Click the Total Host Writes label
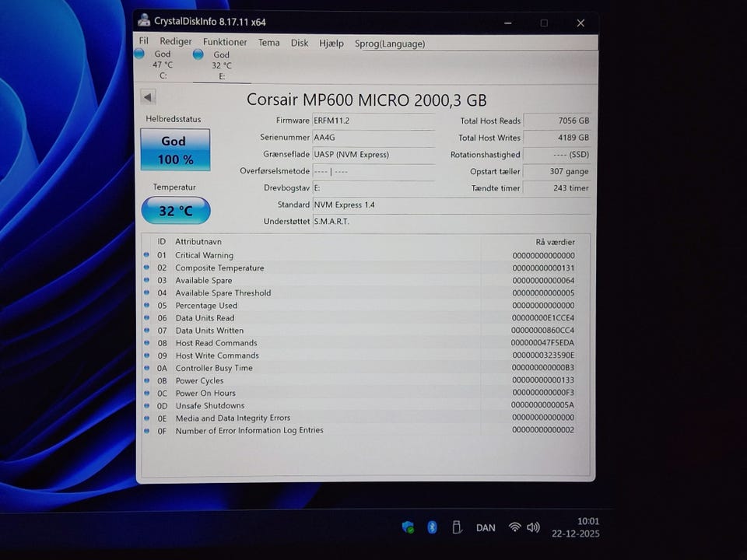This screenshot has height=560, width=747. (489, 138)
